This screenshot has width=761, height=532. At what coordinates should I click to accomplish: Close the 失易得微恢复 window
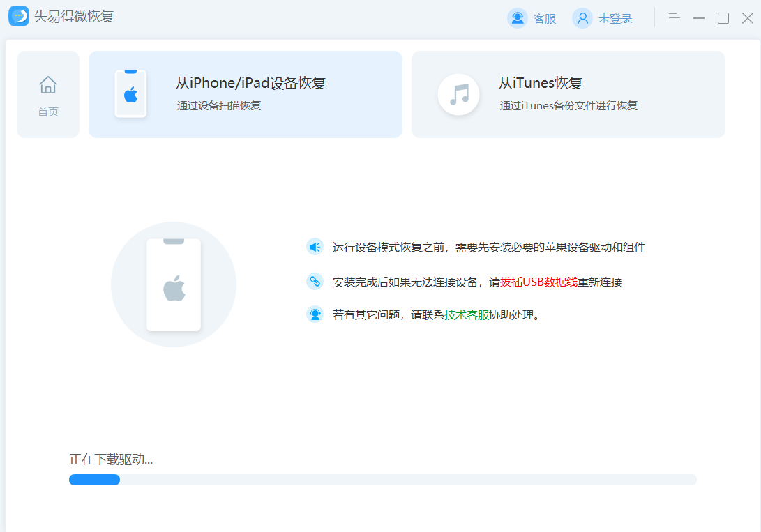pos(748,18)
